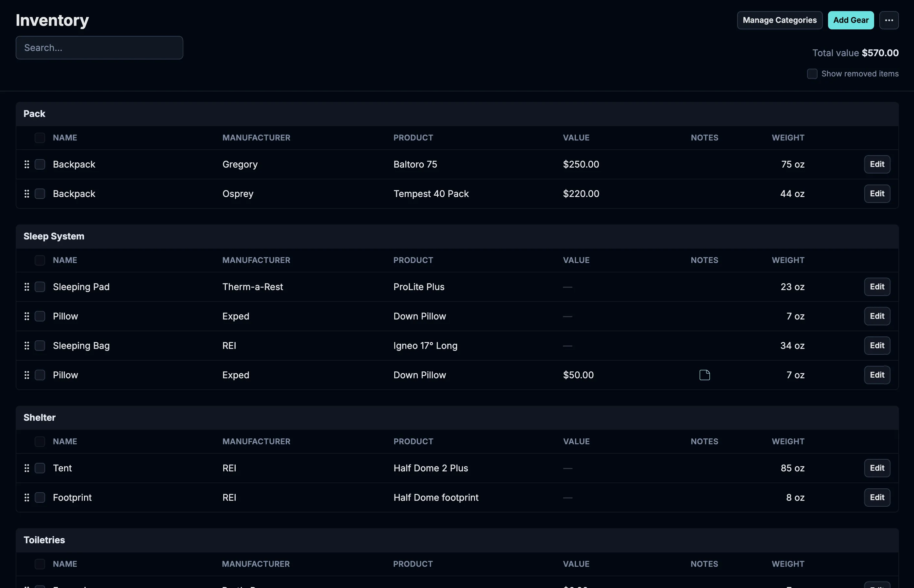Check the Gregory Baltoro 75 row checkbox

point(40,164)
